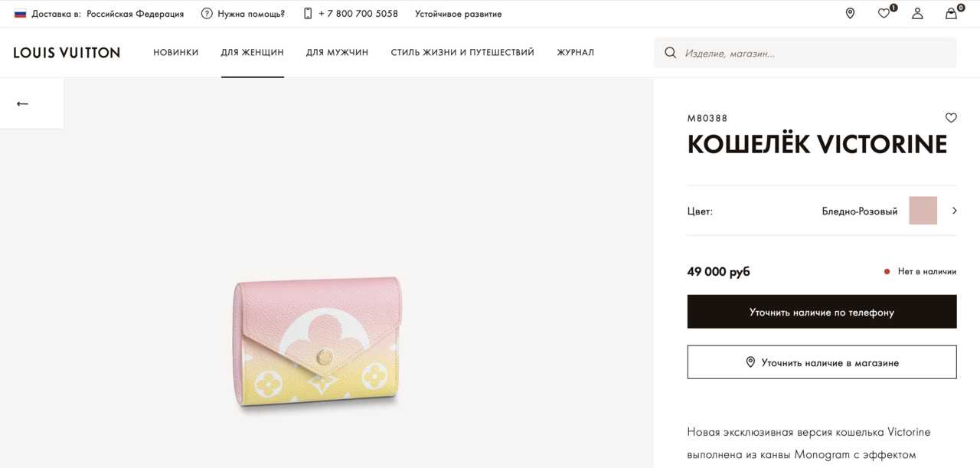Open the «Новинки» menu
Viewport: 980px width, 468px height.
click(x=175, y=53)
